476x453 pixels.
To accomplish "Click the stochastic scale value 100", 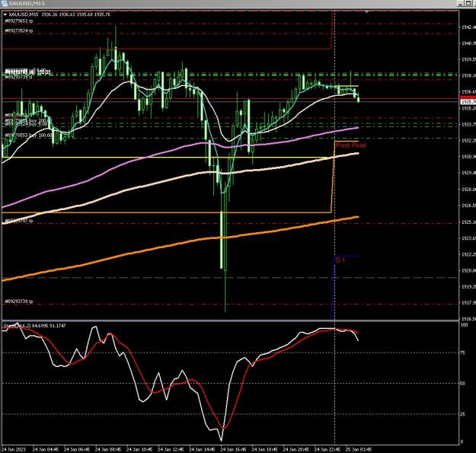I will pyautogui.click(x=464, y=324).
